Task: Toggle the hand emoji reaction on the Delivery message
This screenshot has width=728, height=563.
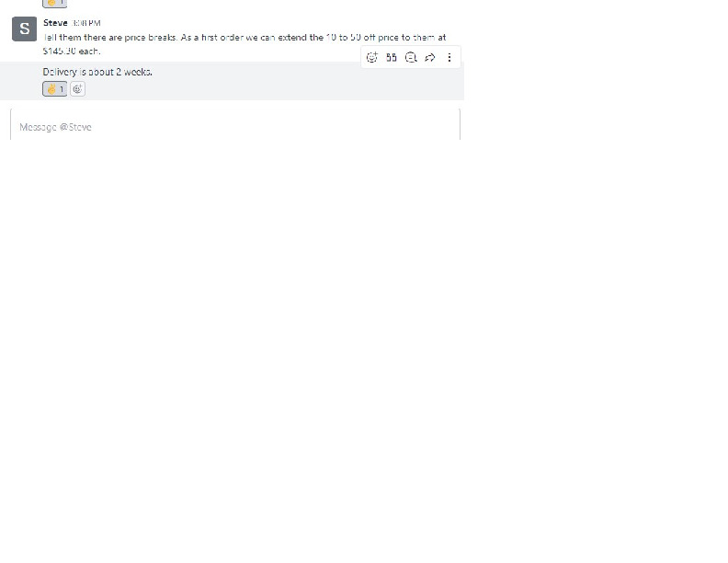Action: [x=55, y=89]
